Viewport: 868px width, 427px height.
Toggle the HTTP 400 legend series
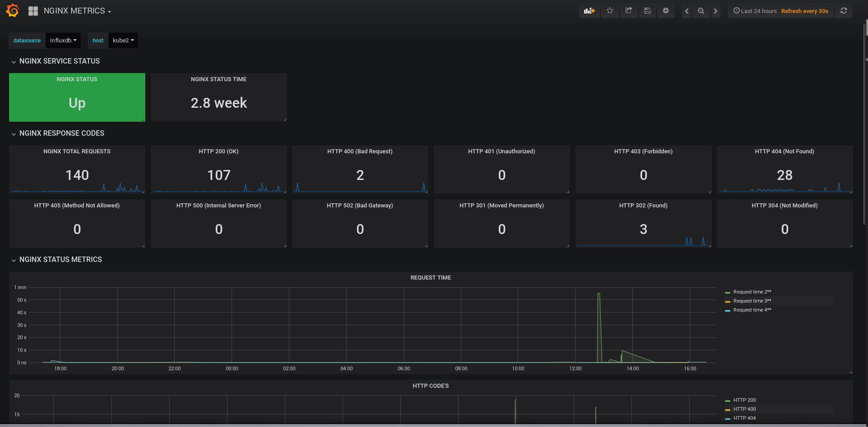[745, 409]
